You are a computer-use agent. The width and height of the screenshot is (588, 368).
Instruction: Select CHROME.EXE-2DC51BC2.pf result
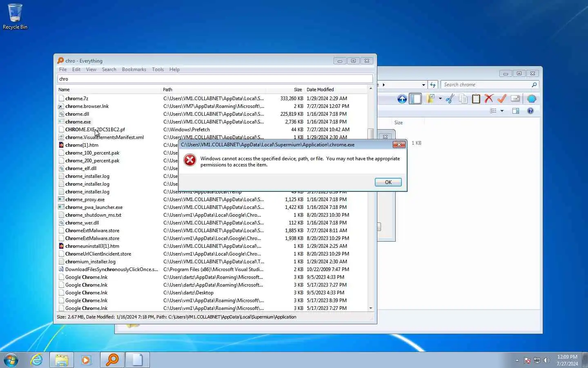pos(95,130)
